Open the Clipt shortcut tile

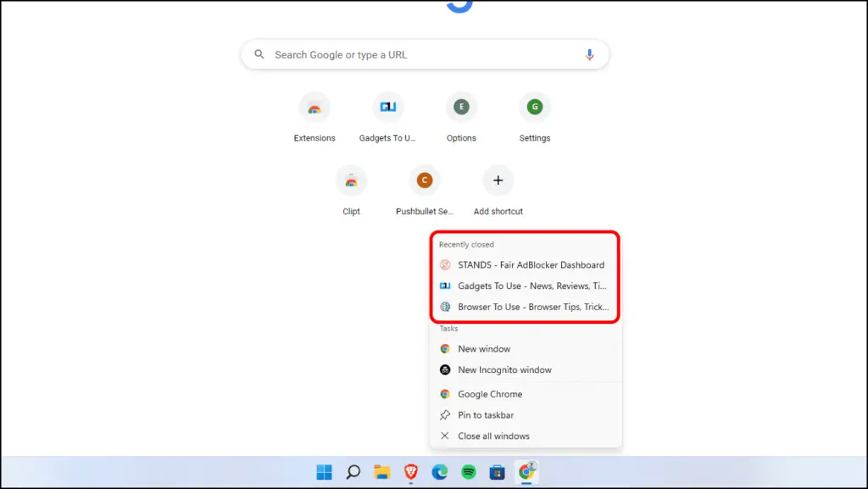tap(351, 191)
